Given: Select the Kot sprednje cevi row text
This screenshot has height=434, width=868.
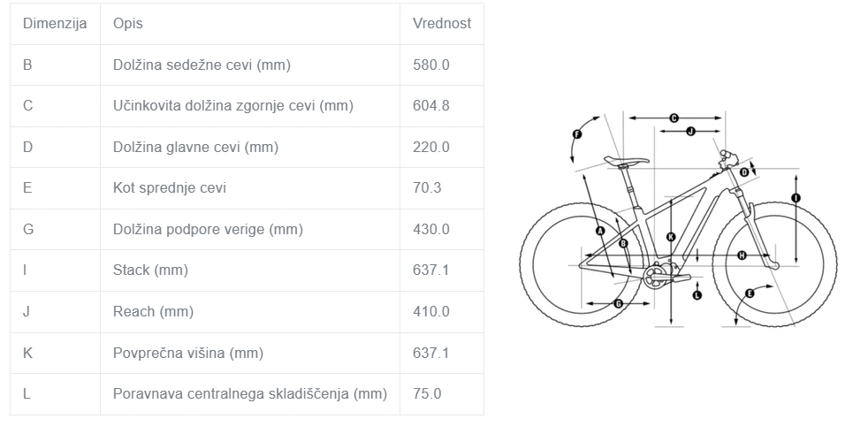Looking at the screenshot, I should pyautogui.click(x=170, y=188).
